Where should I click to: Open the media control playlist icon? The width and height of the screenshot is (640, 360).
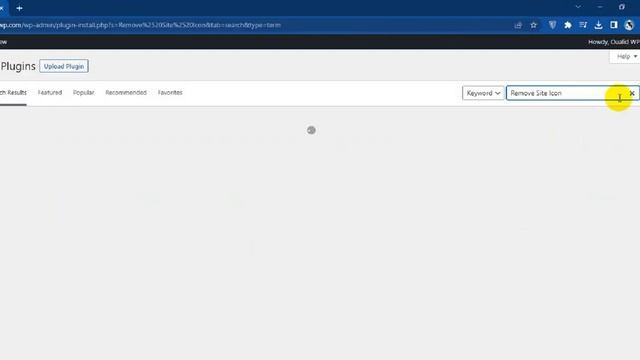click(x=583, y=25)
